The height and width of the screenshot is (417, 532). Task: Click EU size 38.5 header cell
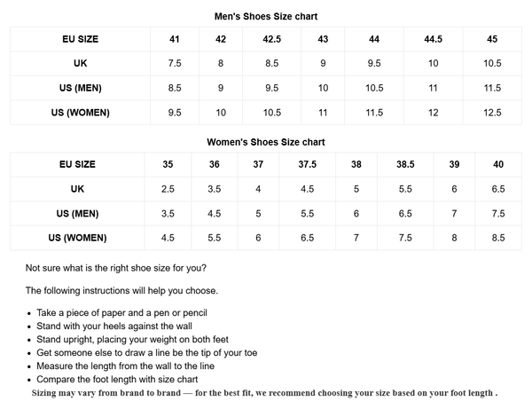(404, 164)
